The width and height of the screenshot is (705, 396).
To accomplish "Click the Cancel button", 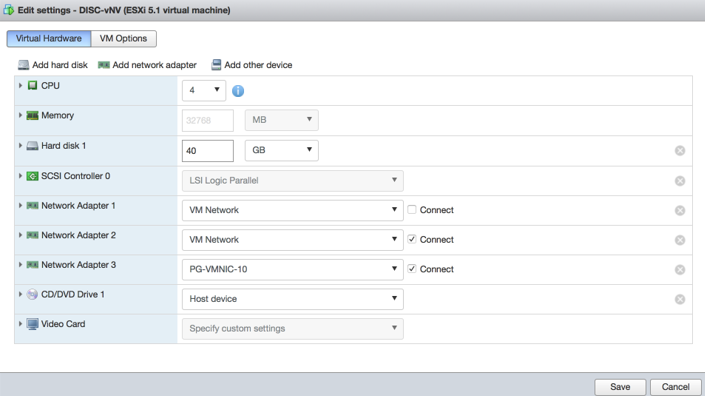I will (675, 387).
